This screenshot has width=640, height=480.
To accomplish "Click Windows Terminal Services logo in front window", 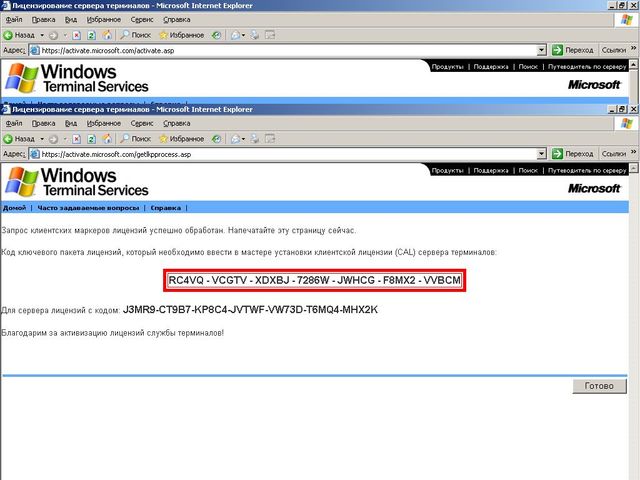I will pyautogui.click(x=77, y=182).
